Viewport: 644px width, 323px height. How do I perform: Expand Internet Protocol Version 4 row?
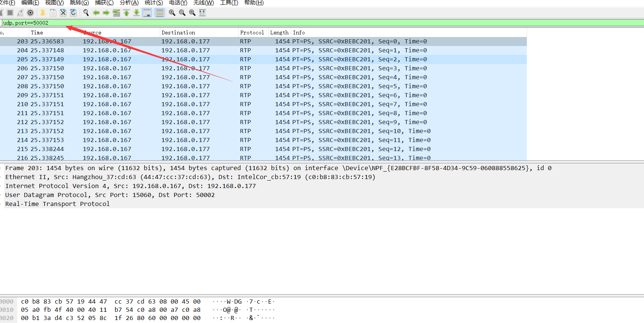(x=322, y=186)
